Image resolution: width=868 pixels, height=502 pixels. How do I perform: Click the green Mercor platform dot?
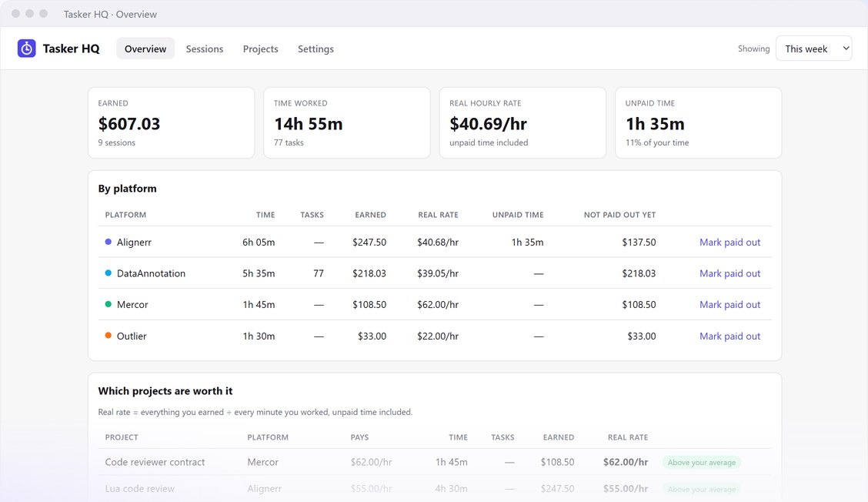coord(108,304)
